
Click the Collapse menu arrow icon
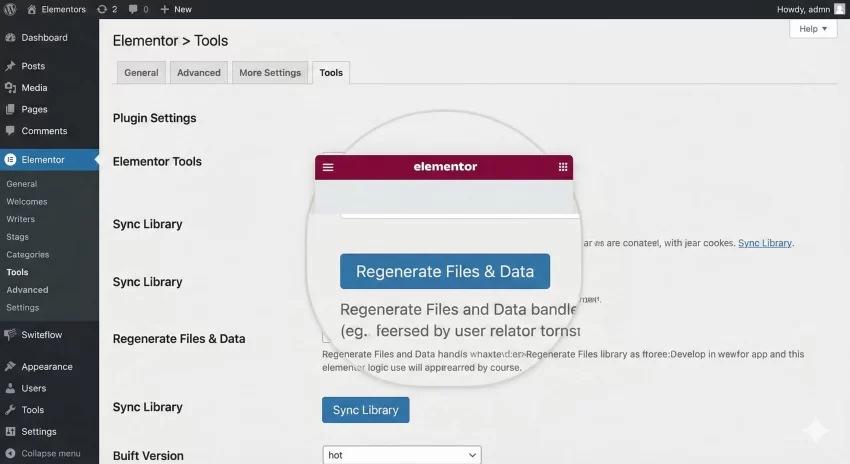(x=10, y=453)
